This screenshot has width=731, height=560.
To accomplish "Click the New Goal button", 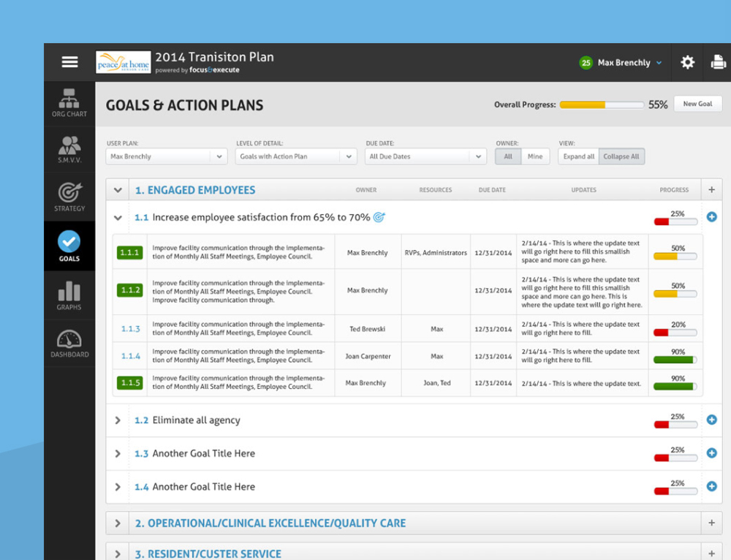I will click(697, 105).
